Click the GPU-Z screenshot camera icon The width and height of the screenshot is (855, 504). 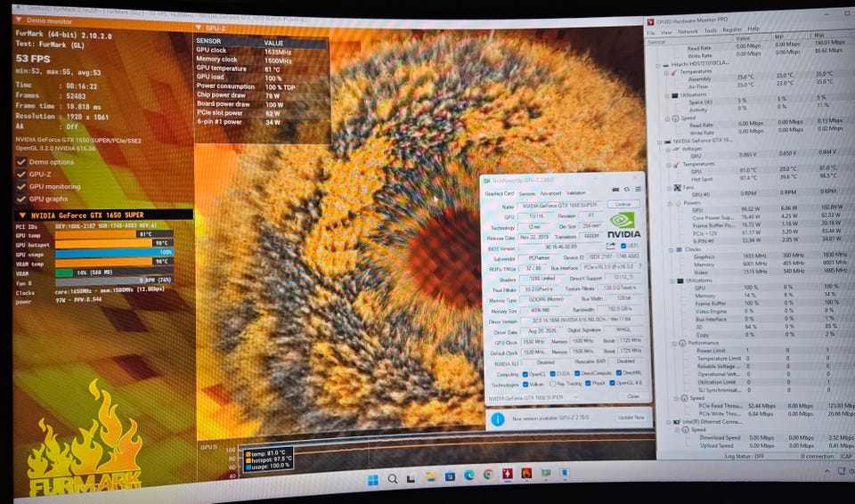click(x=615, y=190)
